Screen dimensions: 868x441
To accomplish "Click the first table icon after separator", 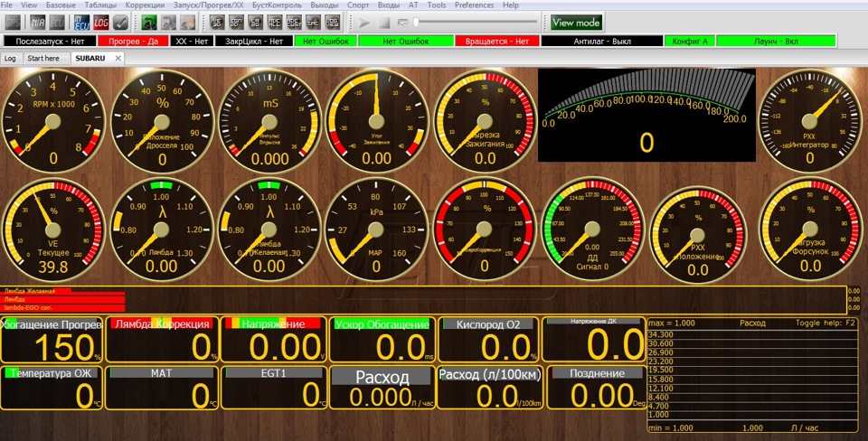I will (217, 22).
